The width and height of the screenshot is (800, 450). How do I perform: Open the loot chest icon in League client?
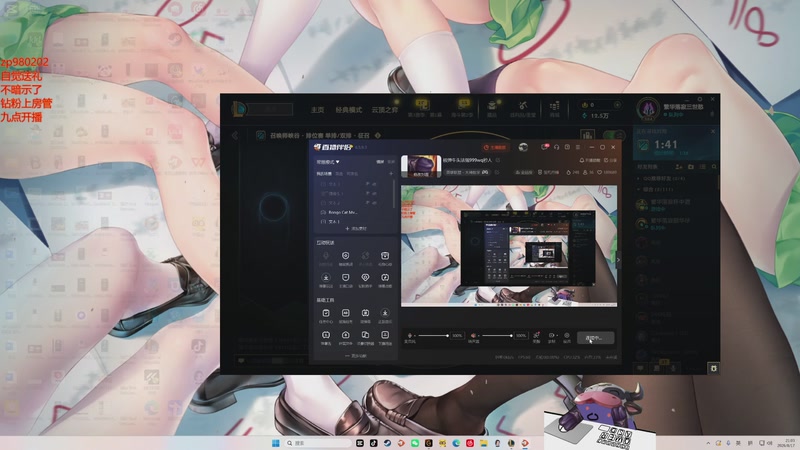click(492, 106)
